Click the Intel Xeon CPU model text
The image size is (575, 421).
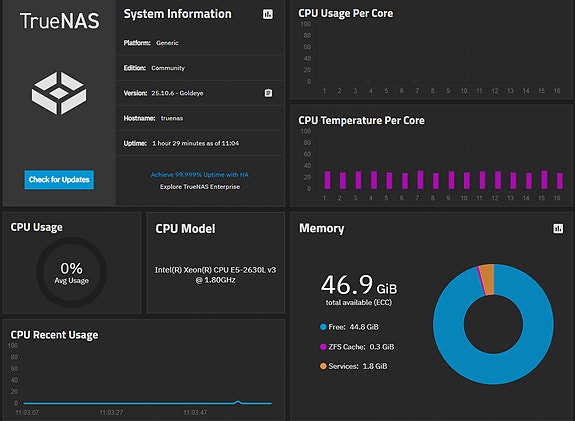click(x=215, y=275)
